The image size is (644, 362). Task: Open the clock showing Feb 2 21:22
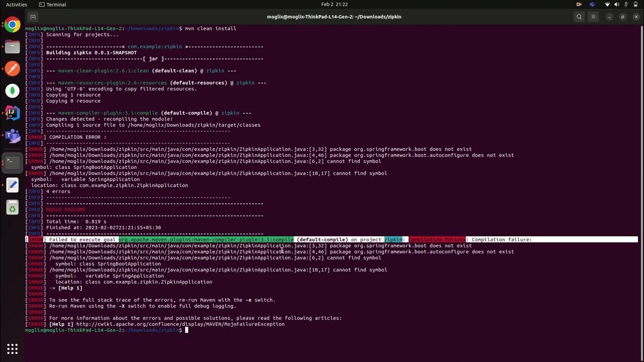click(334, 5)
